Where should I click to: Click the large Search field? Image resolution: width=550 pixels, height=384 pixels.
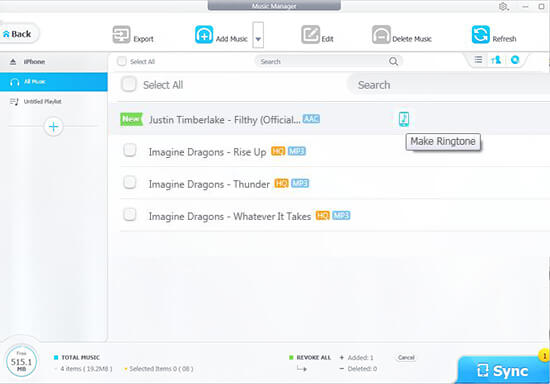coord(449,85)
